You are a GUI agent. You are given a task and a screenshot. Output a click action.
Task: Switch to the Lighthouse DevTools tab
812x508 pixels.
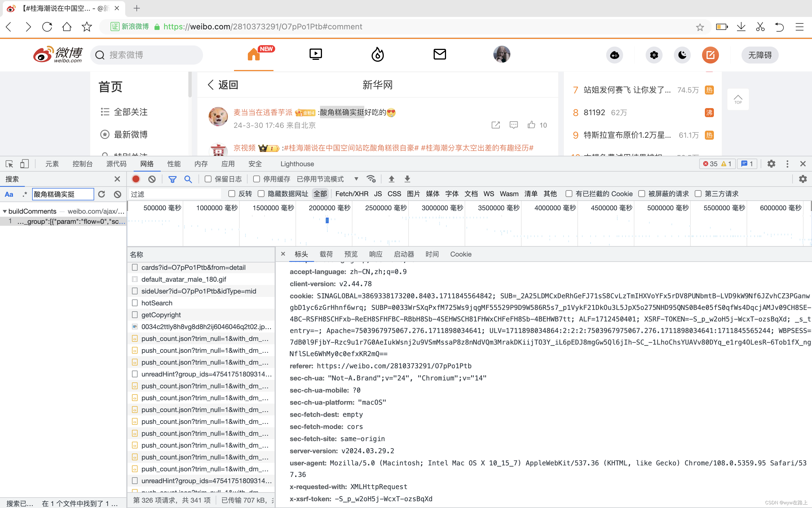point(297,164)
